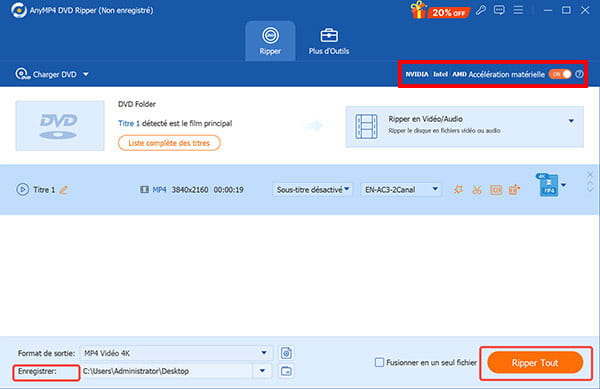
Task: Click the AnyMP4 app logo
Action: pyautogui.click(x=18, y=10)
